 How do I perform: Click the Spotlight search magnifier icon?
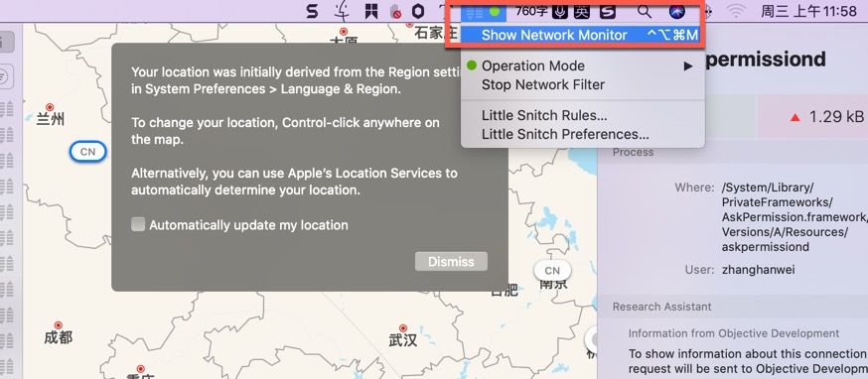click(x=644, y=11)
